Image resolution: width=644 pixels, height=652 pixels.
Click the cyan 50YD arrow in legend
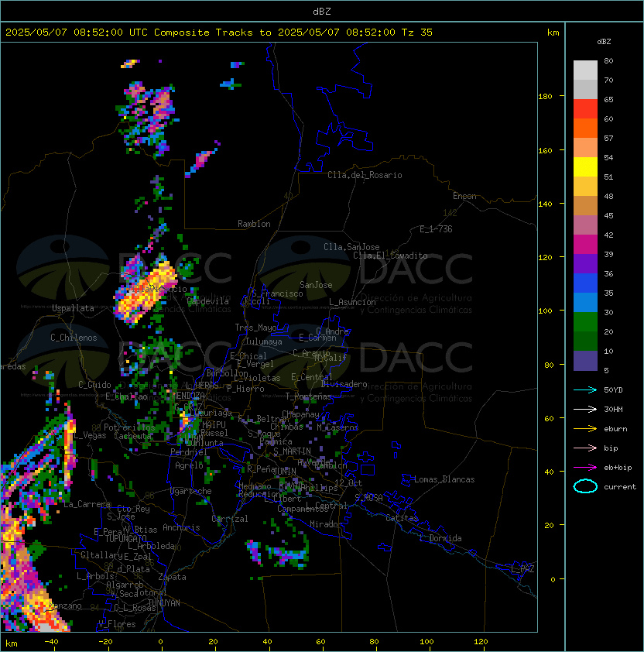[585, 389]
